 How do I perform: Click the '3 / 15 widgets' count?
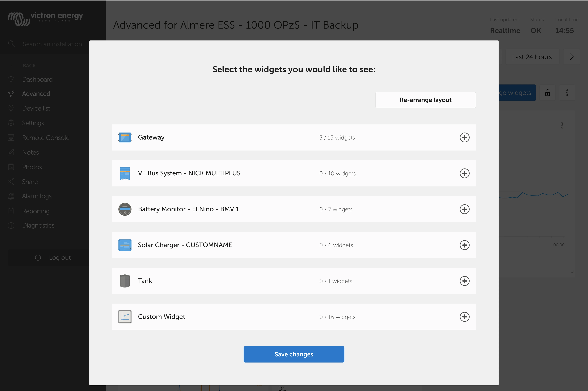coord(337,138)
